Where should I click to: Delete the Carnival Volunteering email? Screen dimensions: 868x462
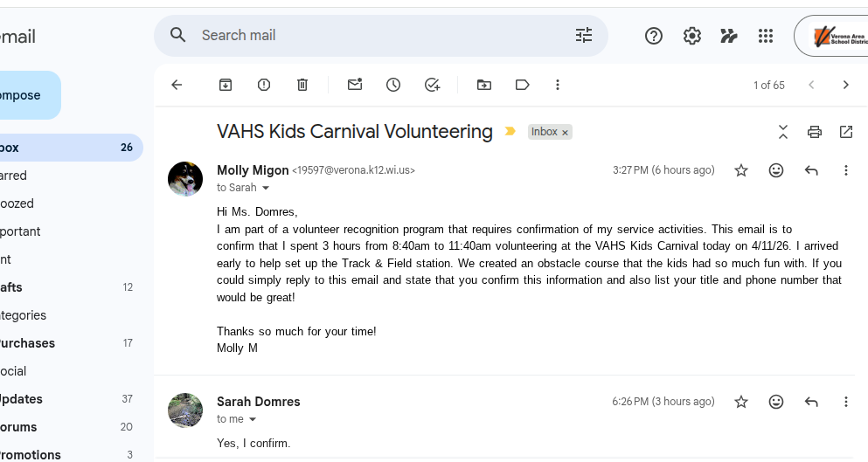(302, 85)
